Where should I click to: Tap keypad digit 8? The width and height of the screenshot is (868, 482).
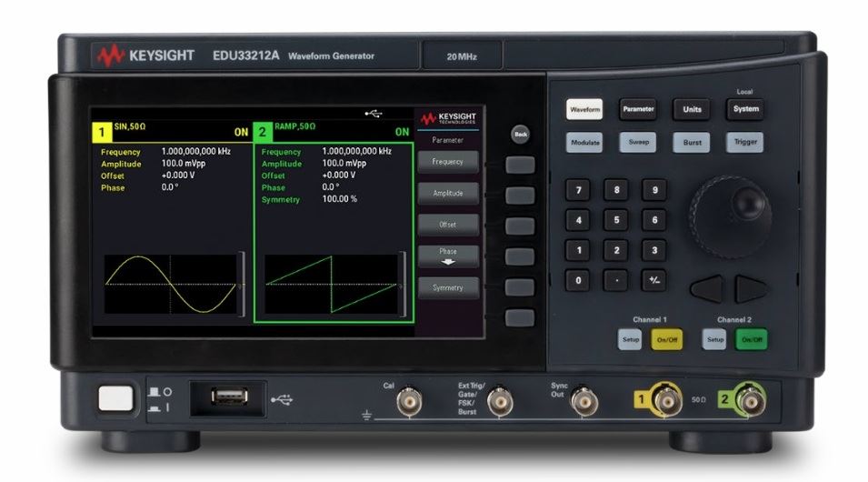click(616, 190)
